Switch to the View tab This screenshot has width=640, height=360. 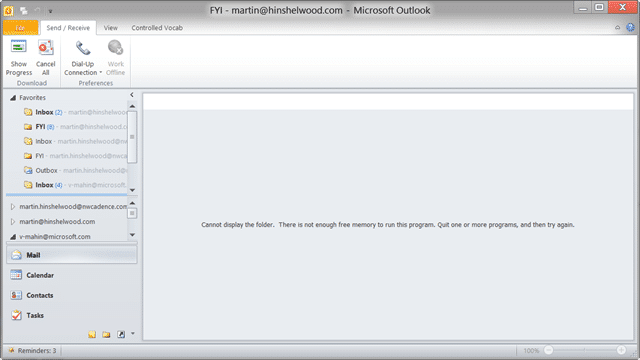[111, 28]
